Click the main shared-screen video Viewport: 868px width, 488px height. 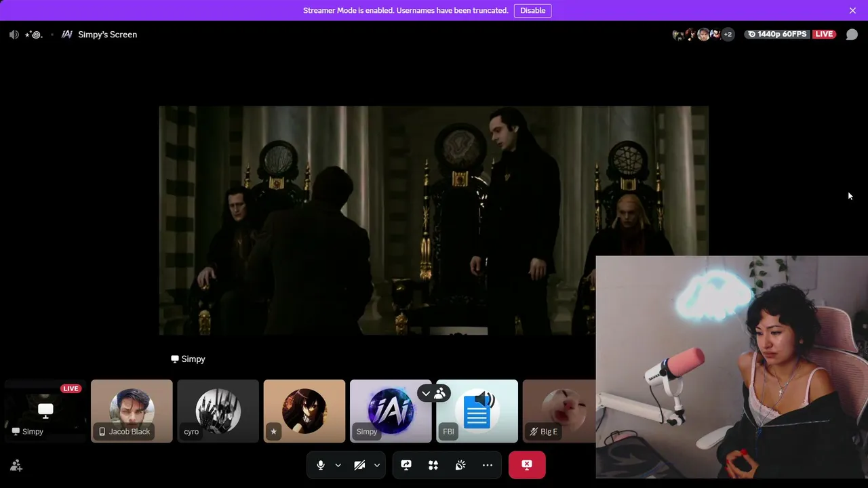(434, 220)
